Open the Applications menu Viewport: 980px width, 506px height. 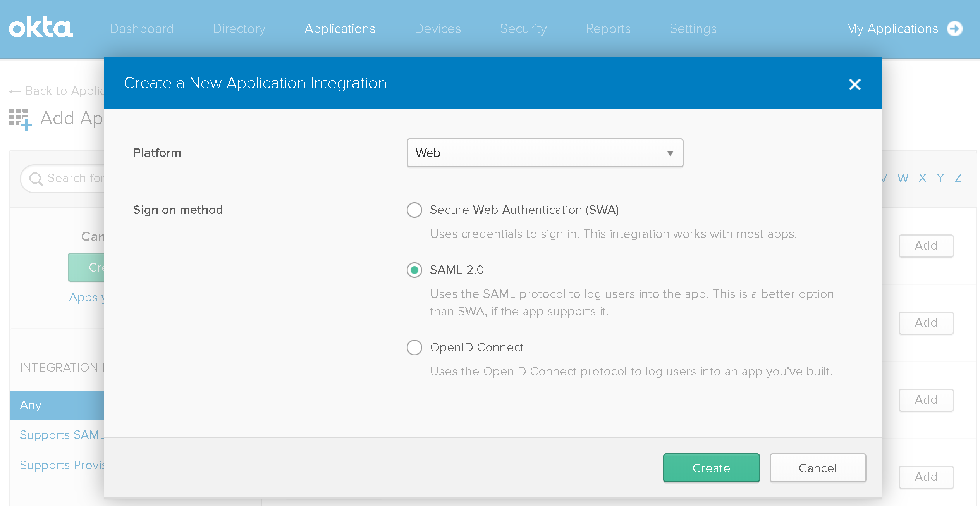click(x=340, y=29)
